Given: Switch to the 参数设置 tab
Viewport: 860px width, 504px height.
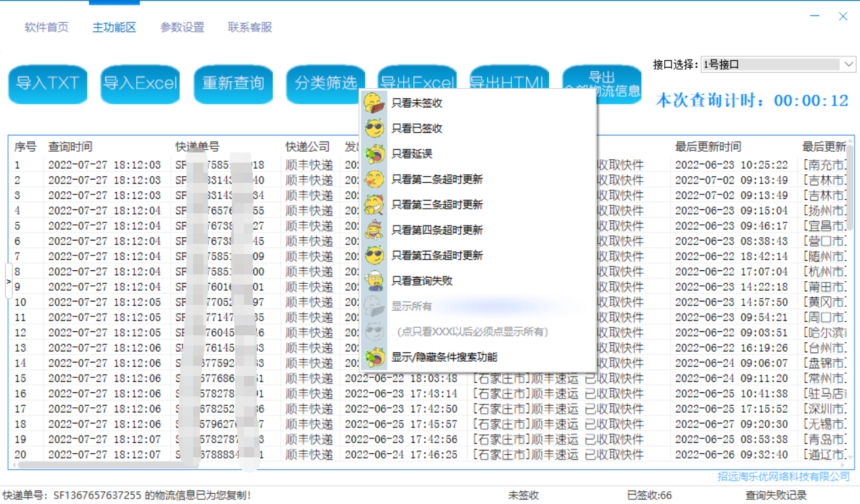Looking at the screenshot, I should click(x=182, y=28).
